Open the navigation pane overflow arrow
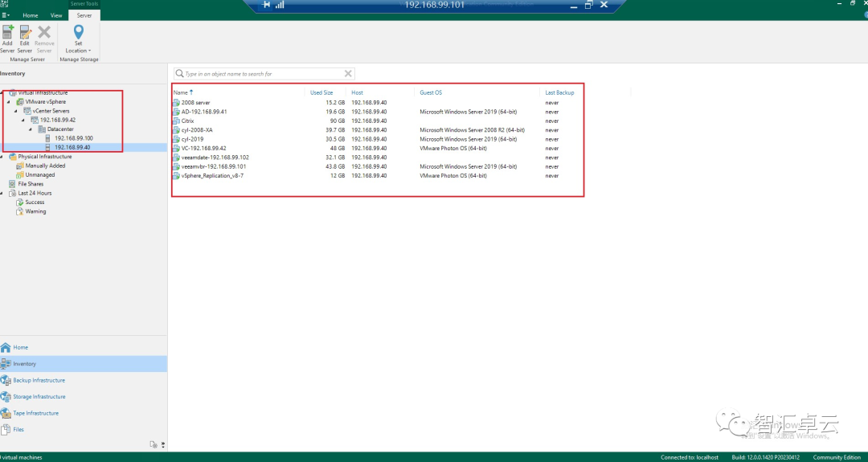 (162, 444)
